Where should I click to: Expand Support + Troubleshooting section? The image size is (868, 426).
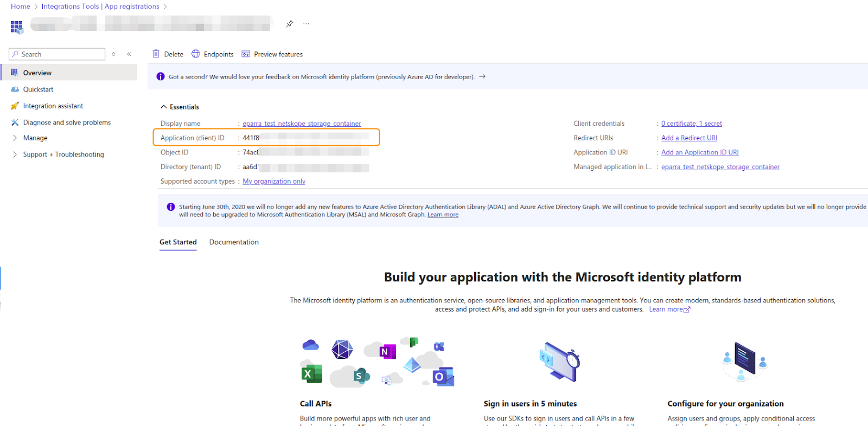(x=63, y=154)
